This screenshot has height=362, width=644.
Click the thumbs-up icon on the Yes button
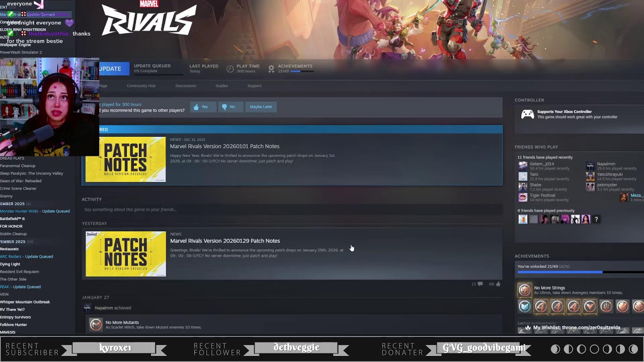(196, 107)
